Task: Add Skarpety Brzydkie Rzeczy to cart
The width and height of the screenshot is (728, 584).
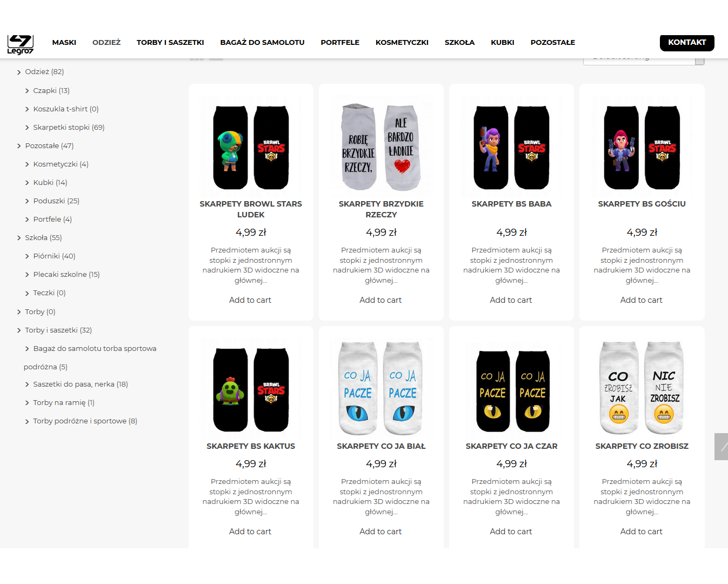Action: 380,300
